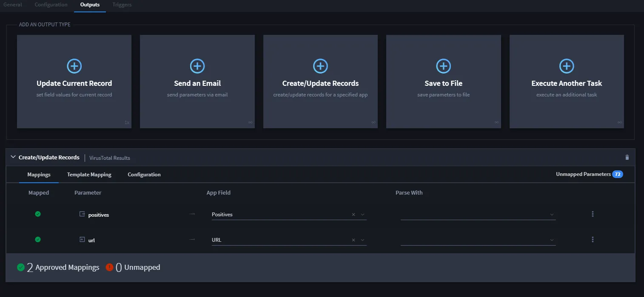Click the plus icon on Save to File
The height and width of the screenshot is (297, 644).
click(x=444, y=66)
